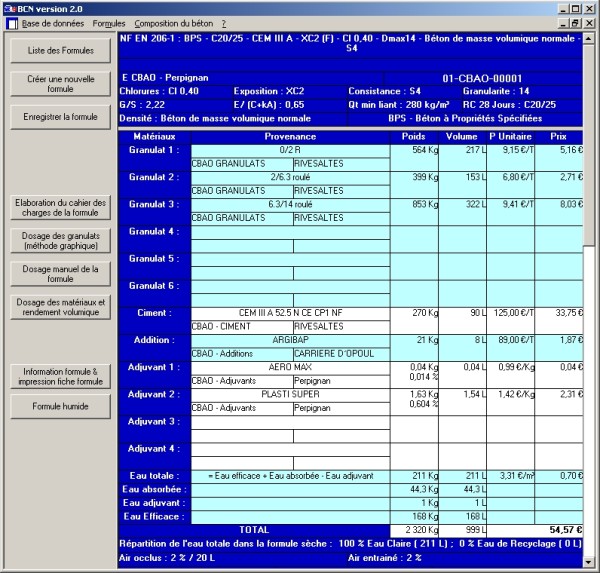This screenshot has height=573, width=600.
Task: Open Elaboration du cahier des charges
Action: tap(60, 207)
